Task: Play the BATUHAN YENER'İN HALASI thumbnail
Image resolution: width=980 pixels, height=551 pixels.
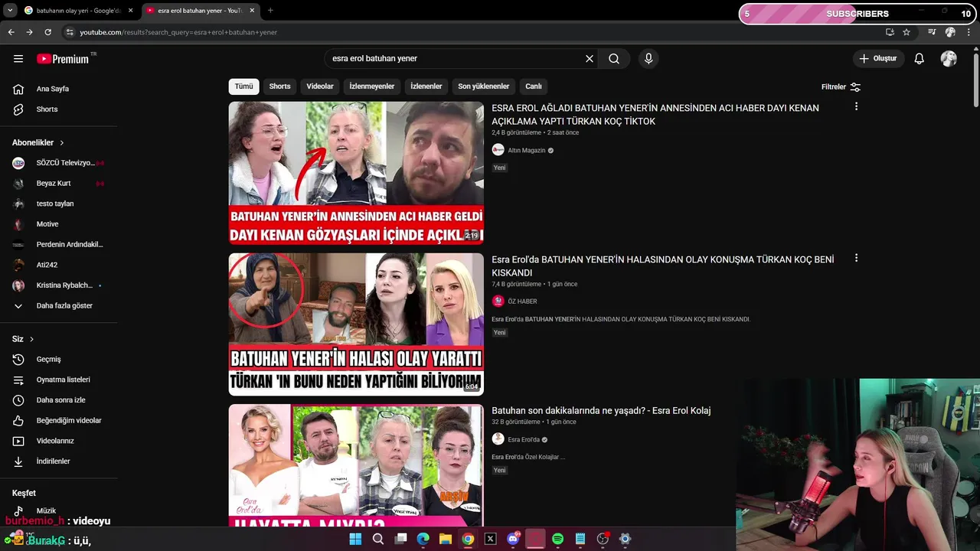Action: (x=356, y=324)
